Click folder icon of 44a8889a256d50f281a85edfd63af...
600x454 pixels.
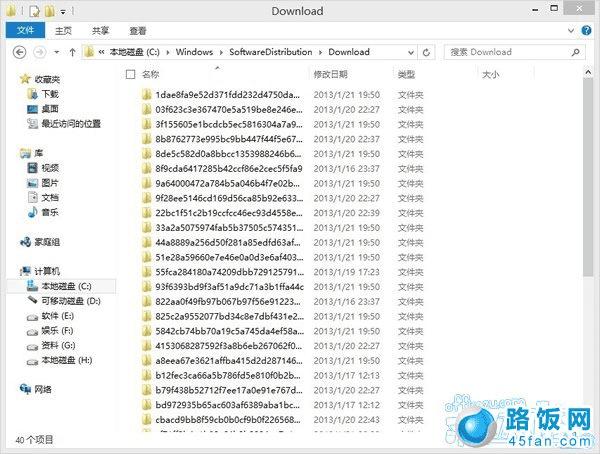[146, 243]
